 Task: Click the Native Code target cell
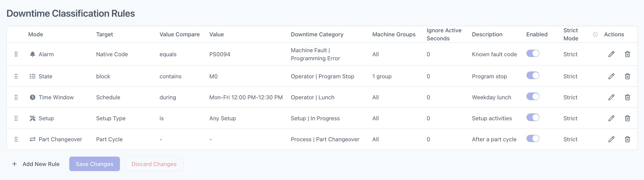(x=112, y=54)
